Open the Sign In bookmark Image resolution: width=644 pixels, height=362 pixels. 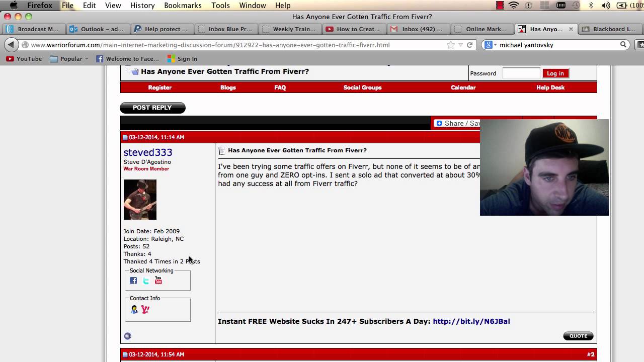(183, 59)
